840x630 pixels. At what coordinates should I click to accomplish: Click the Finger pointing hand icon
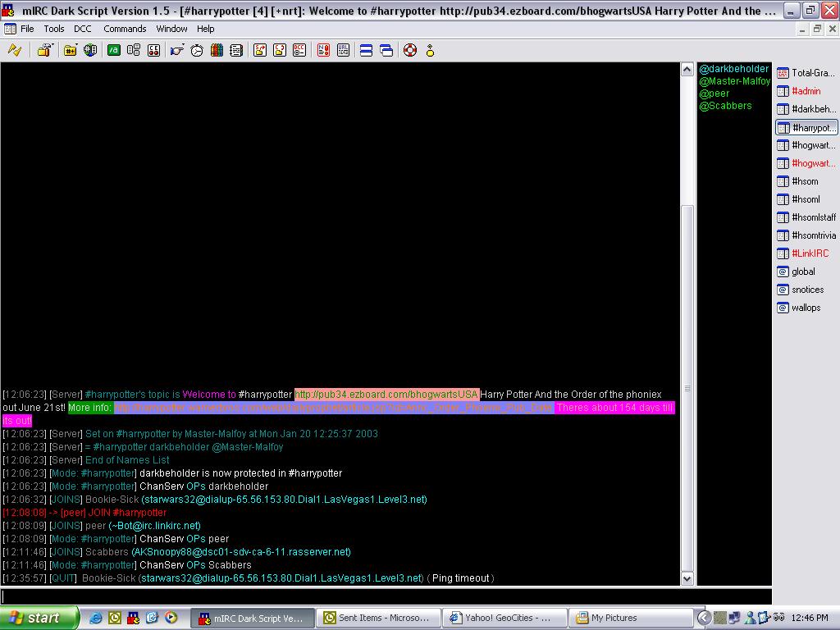click(177, 51)
